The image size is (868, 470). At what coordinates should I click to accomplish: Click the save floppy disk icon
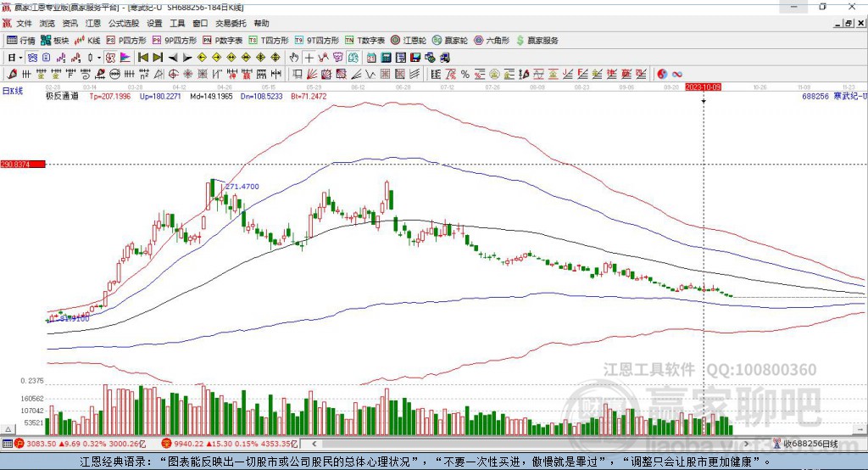click(415, 58)
